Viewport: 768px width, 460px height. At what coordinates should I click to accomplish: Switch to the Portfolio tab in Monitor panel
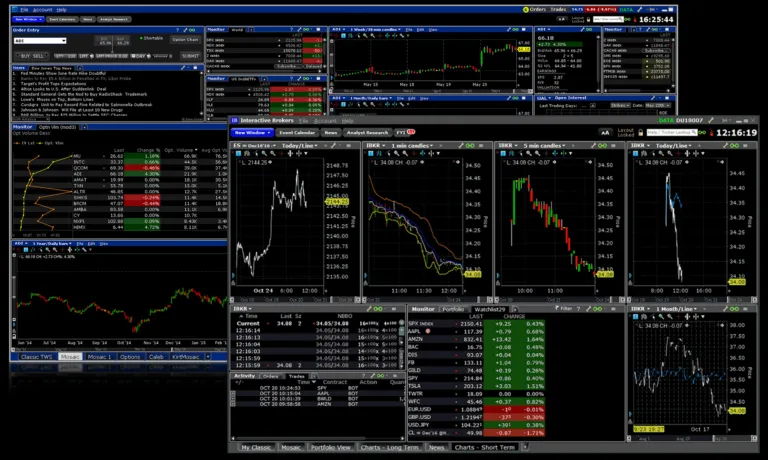click(453, 309)
